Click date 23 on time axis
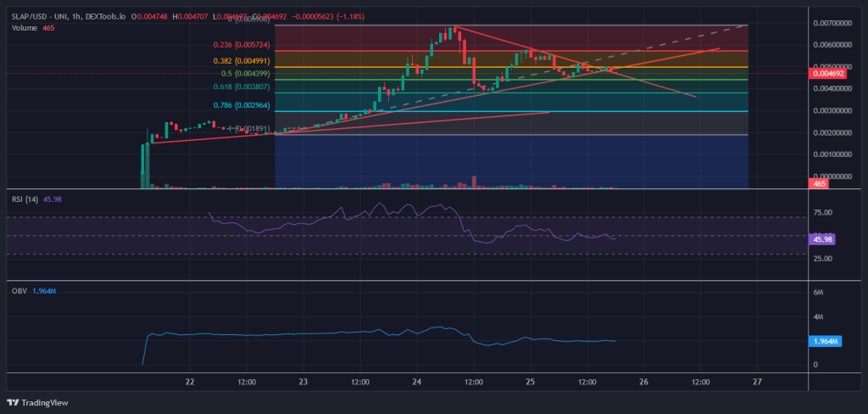Viewport: 868px width, 414px height. pyautogui.click(x=303, y=382)
